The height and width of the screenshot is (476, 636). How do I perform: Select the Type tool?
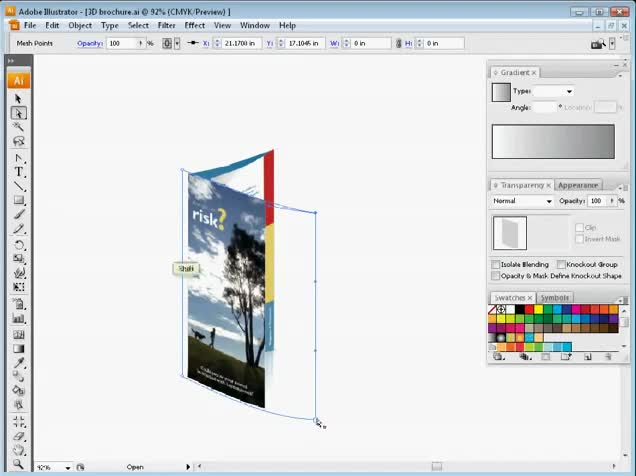(x=18, y=172)
